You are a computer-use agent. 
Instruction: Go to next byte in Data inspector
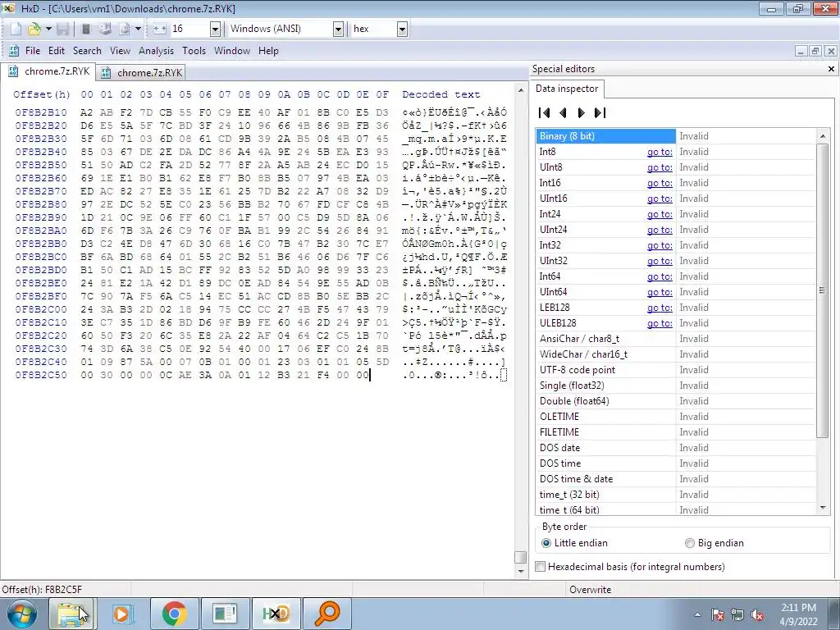pos(582,113)
